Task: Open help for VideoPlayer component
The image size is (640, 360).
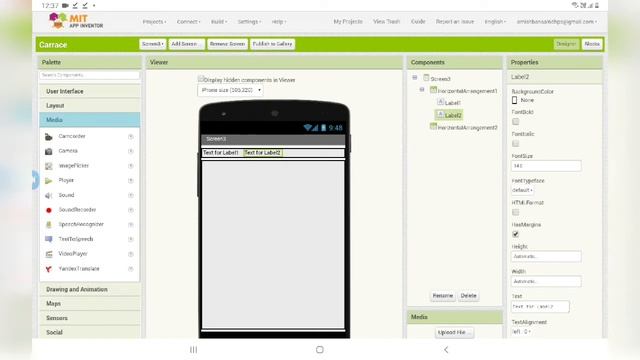Action: point(131,254)
